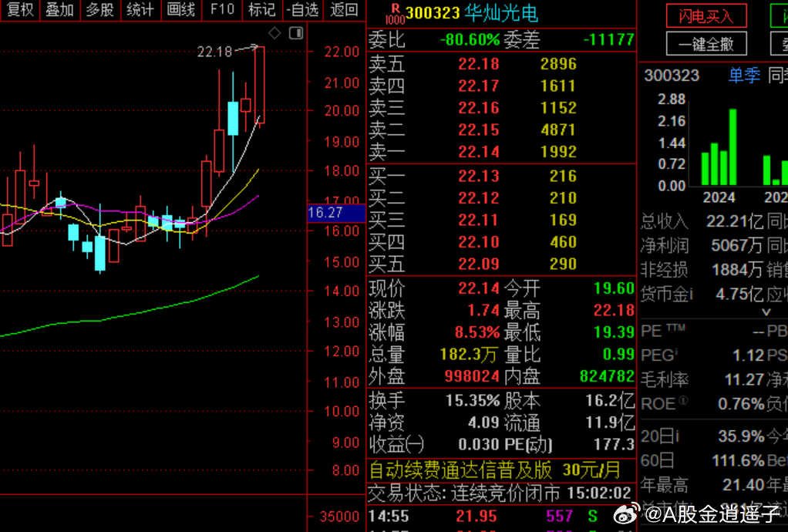Click the 16.27 price axis marker
788x532 pixels.
click(336, 213)
